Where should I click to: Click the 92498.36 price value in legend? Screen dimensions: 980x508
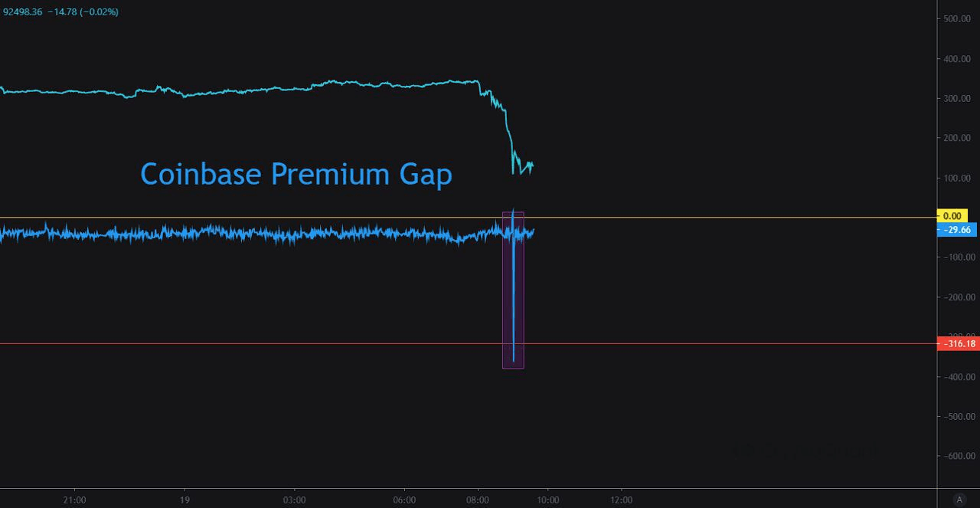click(22, 12)
